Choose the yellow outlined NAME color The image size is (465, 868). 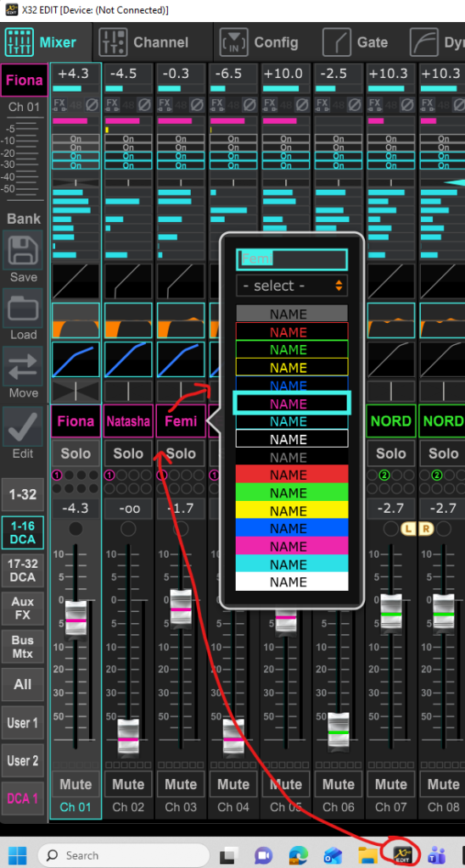click(292, 368)
